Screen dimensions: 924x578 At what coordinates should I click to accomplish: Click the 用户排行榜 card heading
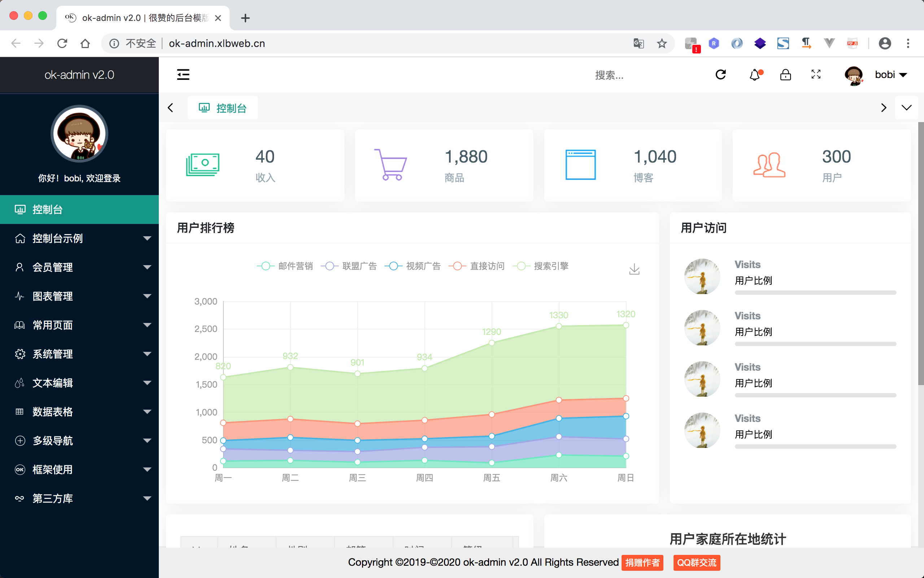click(205, 228)
